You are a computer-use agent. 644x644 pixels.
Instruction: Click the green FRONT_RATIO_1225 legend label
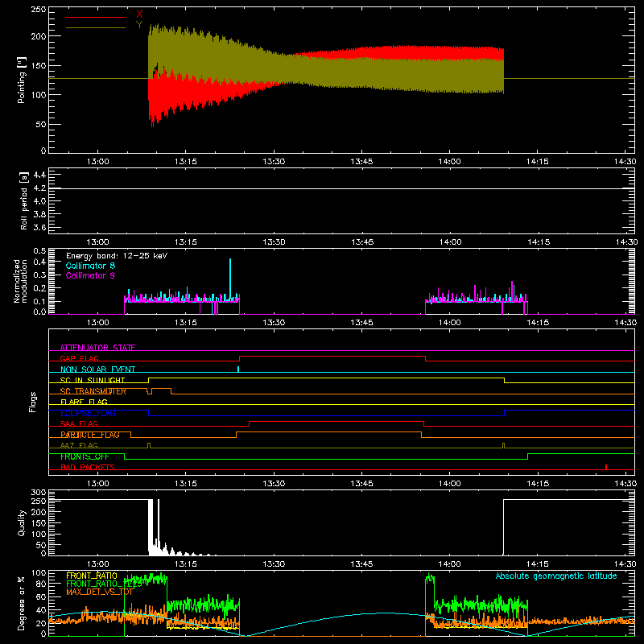click(104, 584)
